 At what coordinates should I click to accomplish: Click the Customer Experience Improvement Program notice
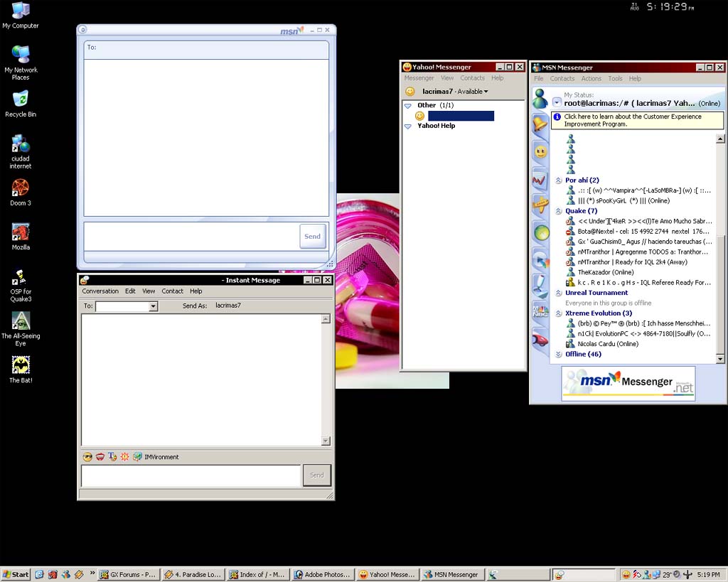[x=637, y=120]
